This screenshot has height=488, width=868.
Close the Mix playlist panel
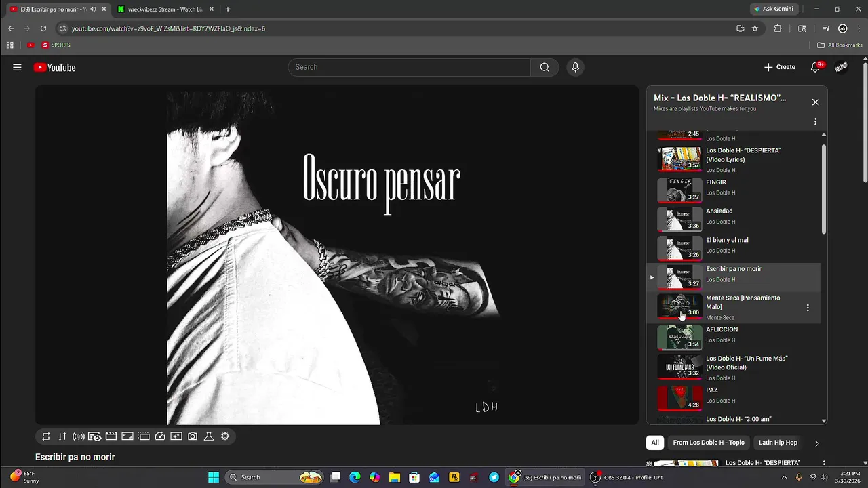click(x=815, y=102)
